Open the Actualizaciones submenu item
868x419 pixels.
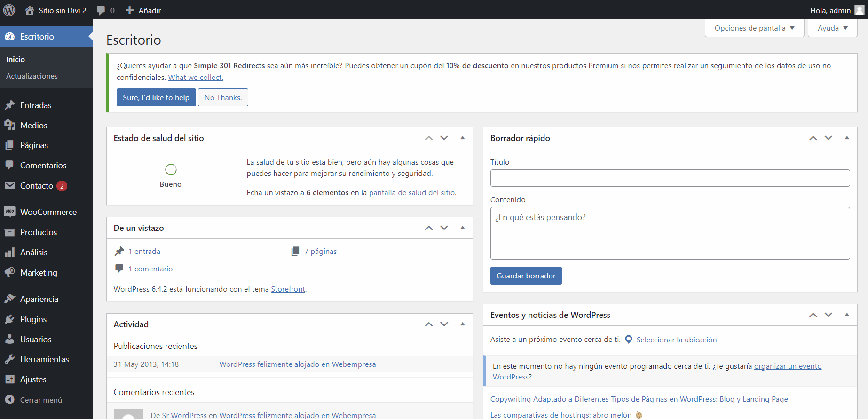[x=32, y=76]
